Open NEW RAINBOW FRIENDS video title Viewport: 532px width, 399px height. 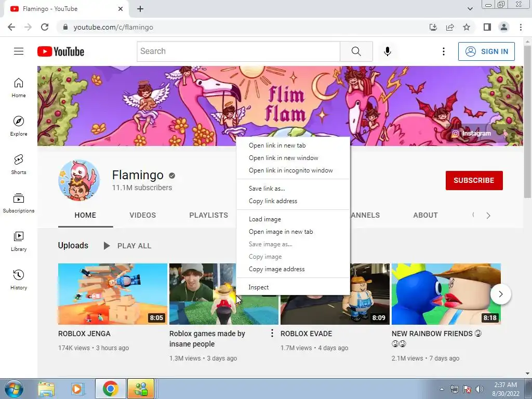[x=436, y=339]
